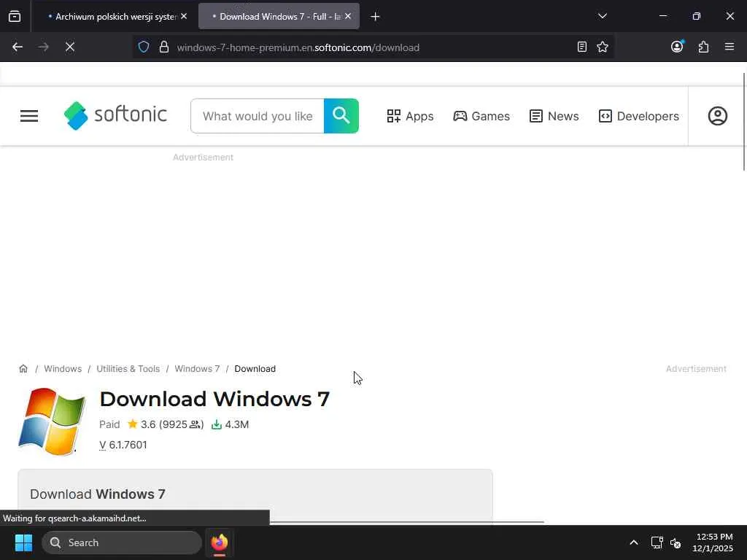Open Firefox application menu
747x560 pixels.
point(729,47)
